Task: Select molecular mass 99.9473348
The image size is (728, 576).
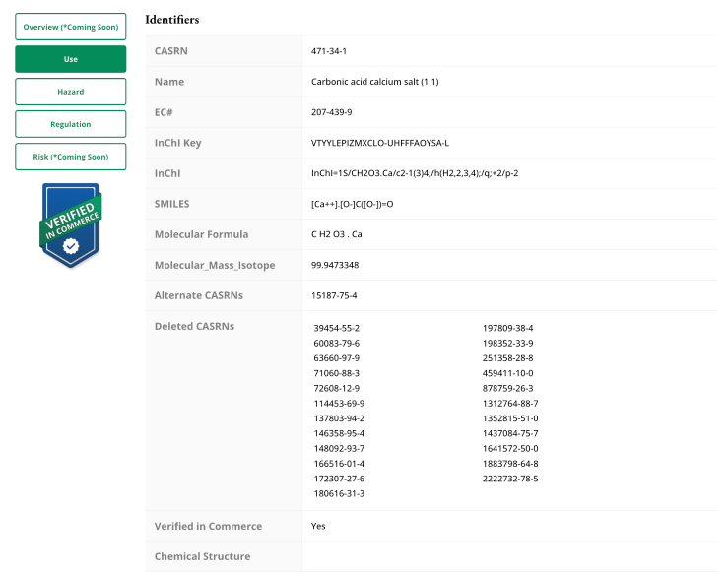Action: (x=335, y=266)
